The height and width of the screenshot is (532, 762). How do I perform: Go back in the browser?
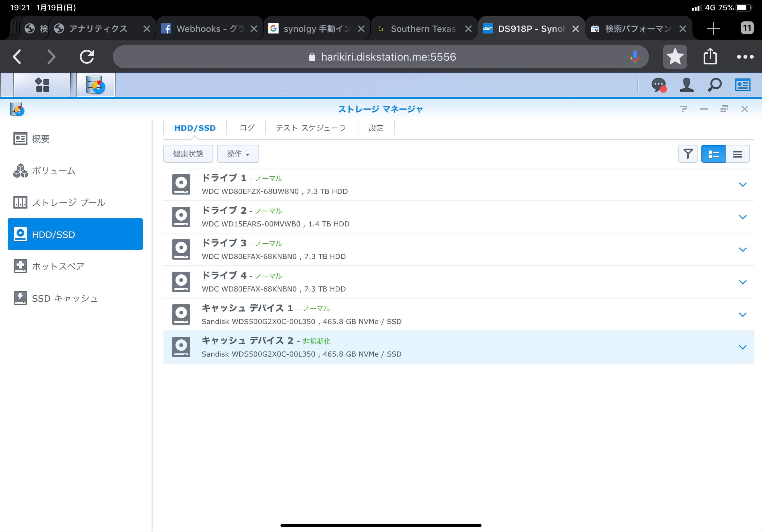click(17, 57)
